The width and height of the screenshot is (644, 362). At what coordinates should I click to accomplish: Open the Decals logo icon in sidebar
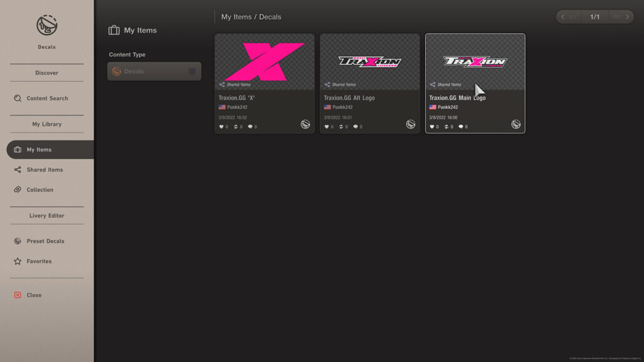[x=47, y=25]
